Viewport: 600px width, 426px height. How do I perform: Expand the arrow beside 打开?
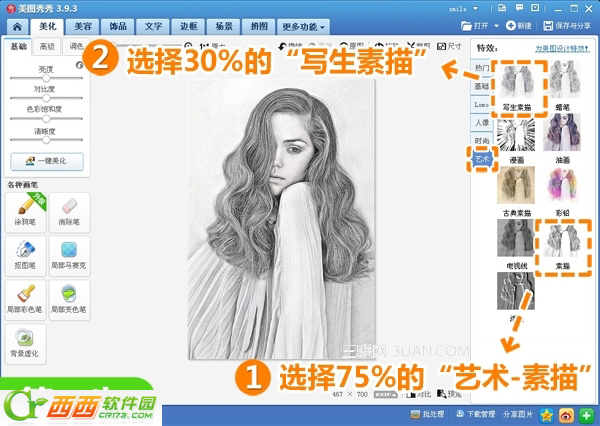pos(496,26)
